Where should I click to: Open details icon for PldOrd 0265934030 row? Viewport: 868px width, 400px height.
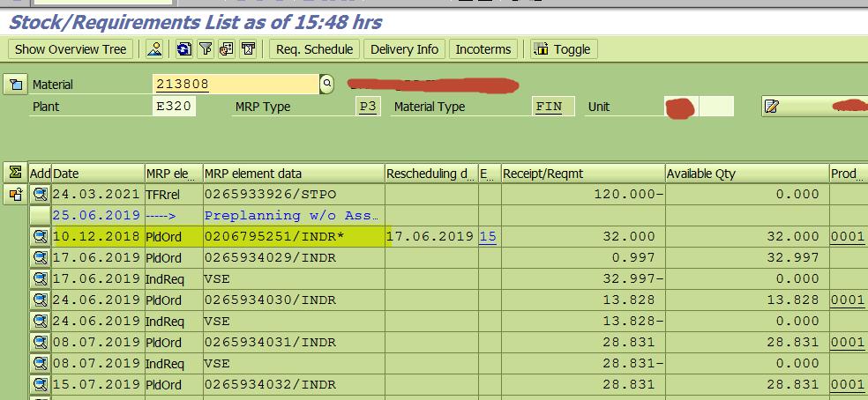point(40,300)
